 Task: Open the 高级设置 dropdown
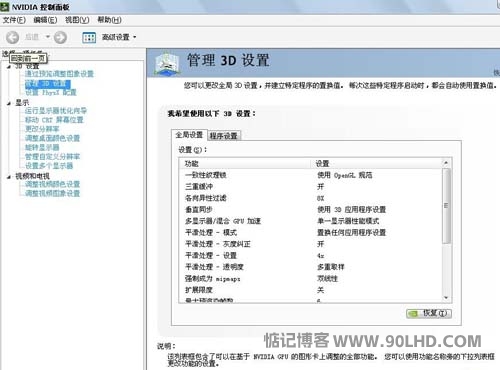point(135,37)
